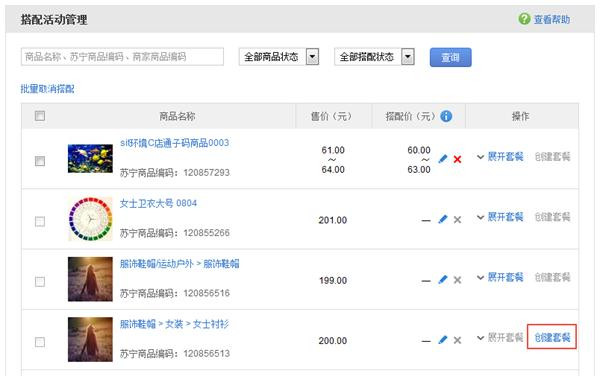Viewport: 600px width, 376px height.
Task: Click the price value 200.00
Action: coord(333,340)
